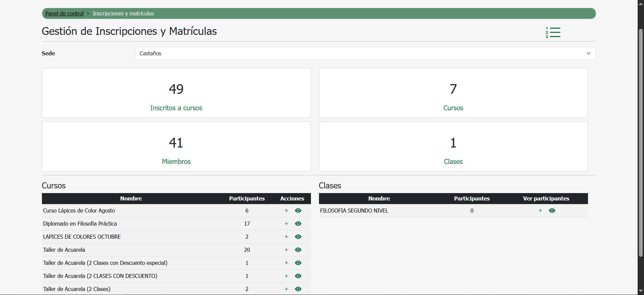Click the Sede dropdown chevron arrow

click(x=588, y=53)
